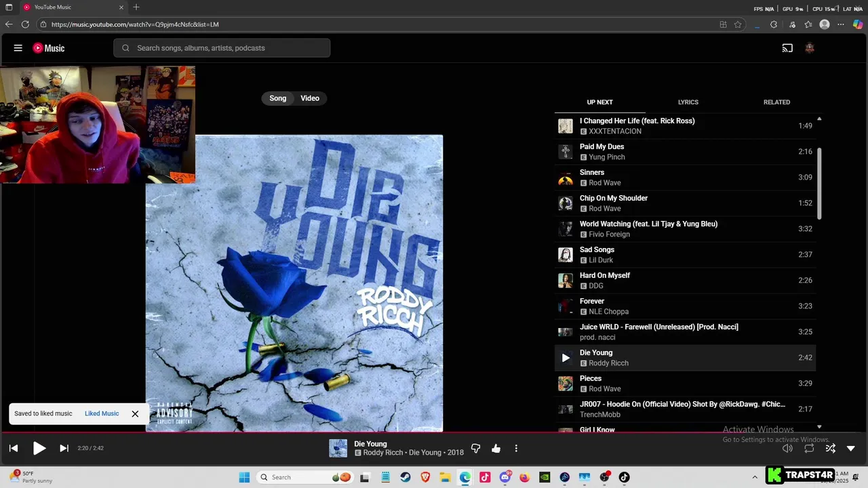Click the red song progress bar
Viewport: 868px width, 488px height.
coord(434,432)
